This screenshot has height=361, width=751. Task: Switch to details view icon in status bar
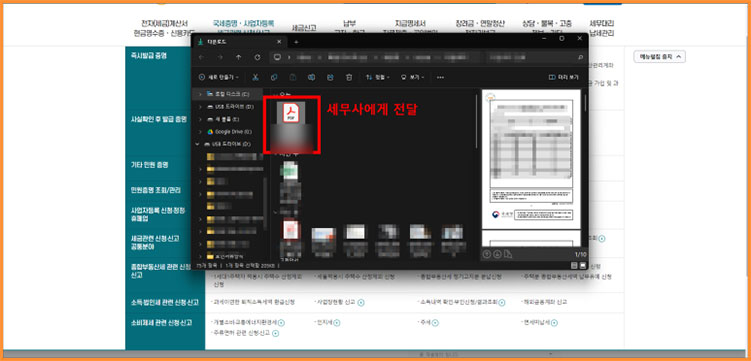tap(574, 265)
